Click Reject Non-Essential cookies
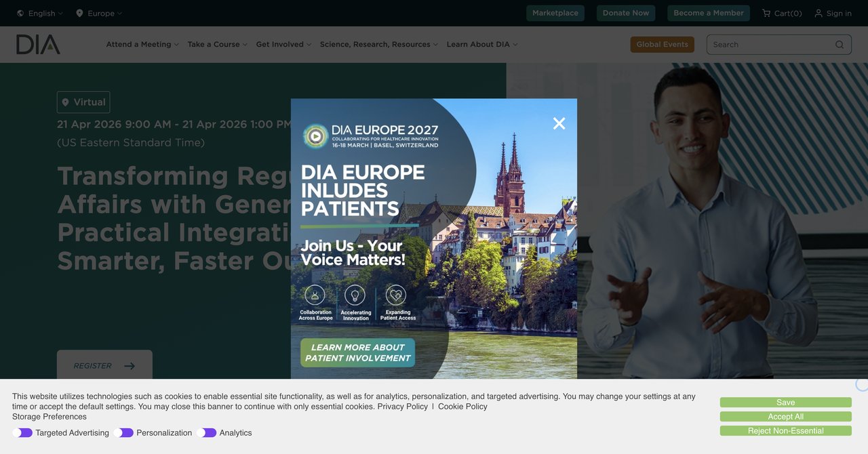The image size is (868, 454). [785, 431]
